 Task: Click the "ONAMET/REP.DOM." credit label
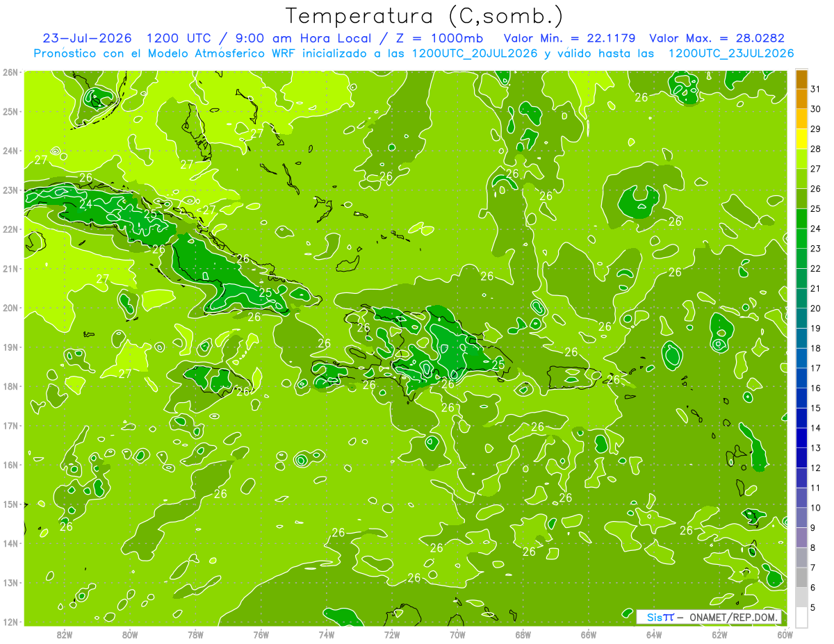pyautogui.click(x=733, y=618)
